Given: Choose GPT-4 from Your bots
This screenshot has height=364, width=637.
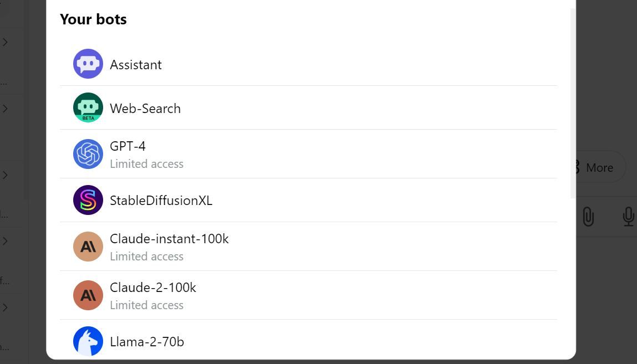Looking at the screenshot, I should pos(128,146).
